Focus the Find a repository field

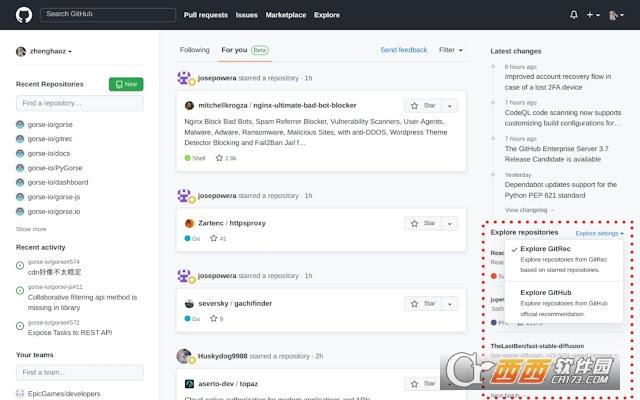point(80,103)
